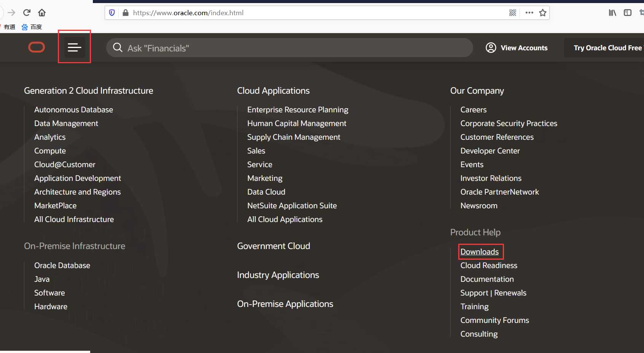Open the tracking protection shield icon
Viewport: 644px width, 353px height.
pyautogui.click(x=112, y=13)
